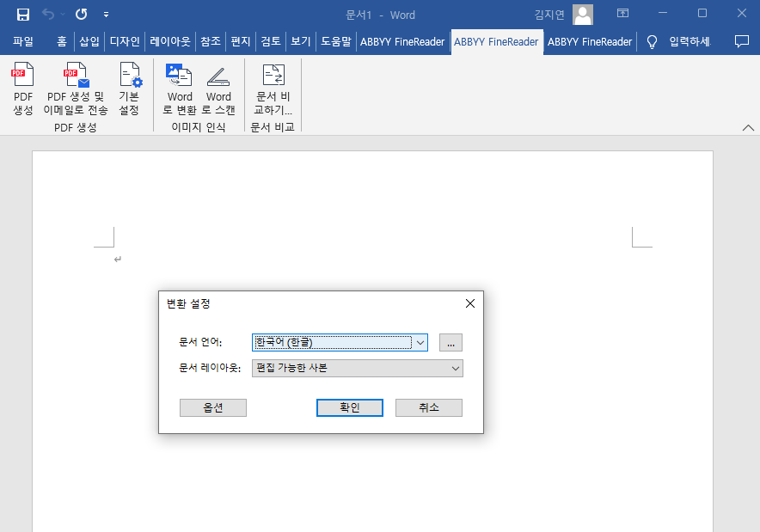
Task: Click PDF 생성 및 이메일로 전송 icon
Action: [x=76, y=89]
